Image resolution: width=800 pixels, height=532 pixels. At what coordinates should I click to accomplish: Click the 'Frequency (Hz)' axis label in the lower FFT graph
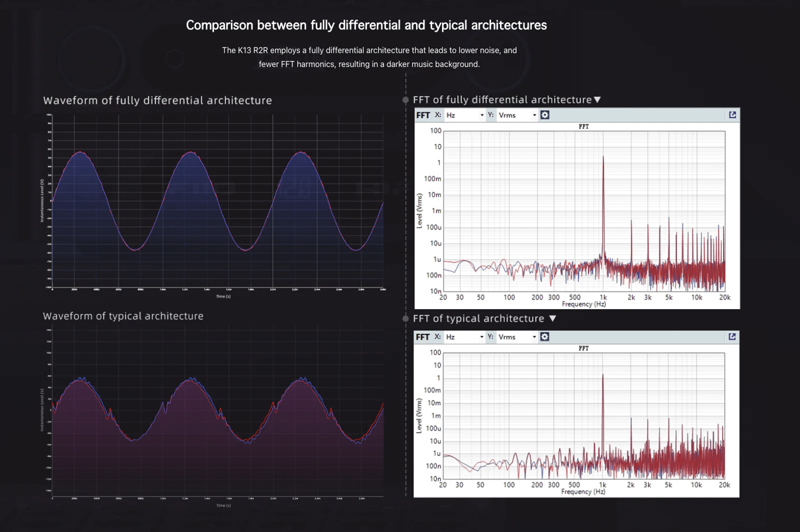point(583,492)
